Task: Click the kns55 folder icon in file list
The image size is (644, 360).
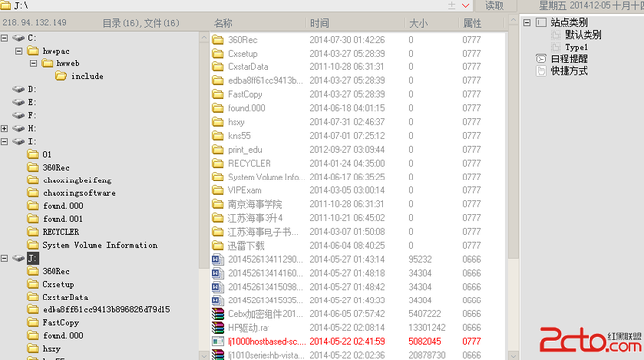Action: point(218,136)
